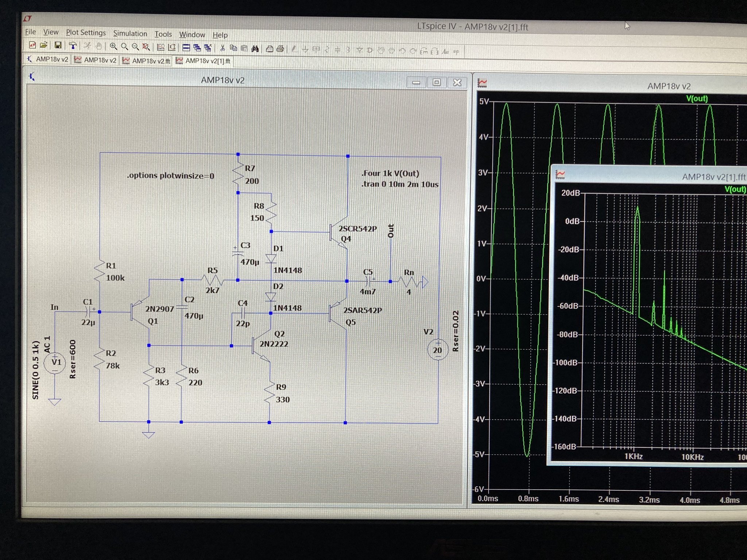Image resolution: width=747 pixels, height=560 pixels.
Task: Select the 2N2222 label of Q2
Action: click(x=274, y=344)
